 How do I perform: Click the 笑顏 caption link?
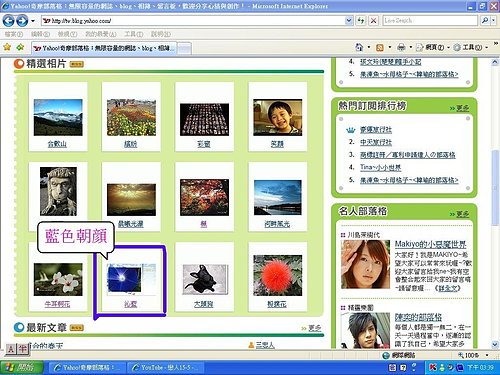[x=277, y=144]
